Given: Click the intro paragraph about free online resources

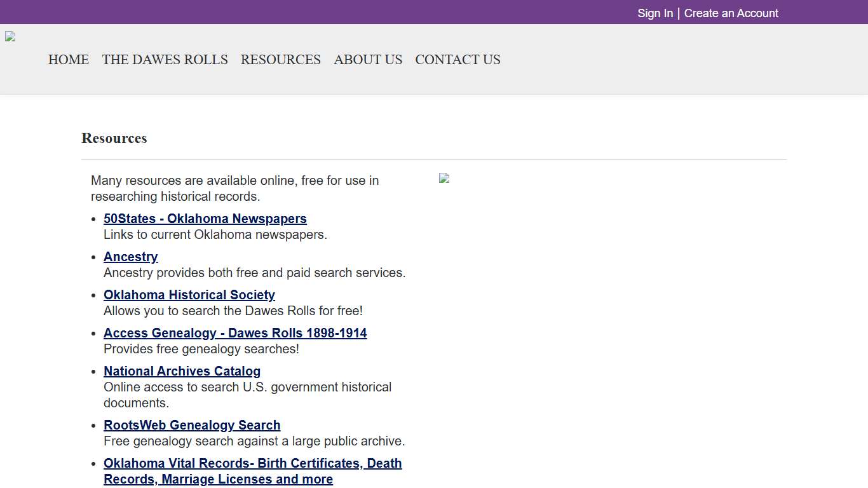Looking at the screenshot, I should point(234,188).
